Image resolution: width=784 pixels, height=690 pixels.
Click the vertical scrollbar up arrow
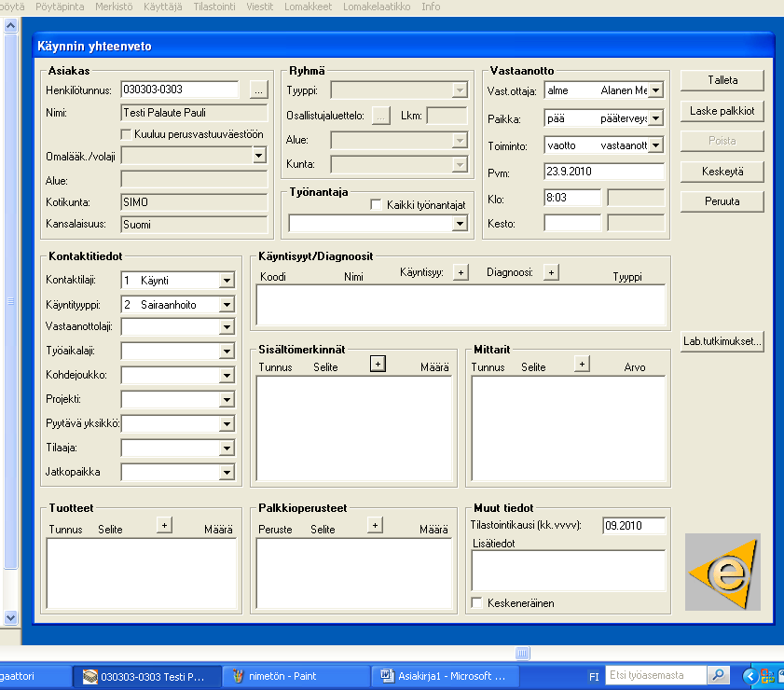[10, 25]
